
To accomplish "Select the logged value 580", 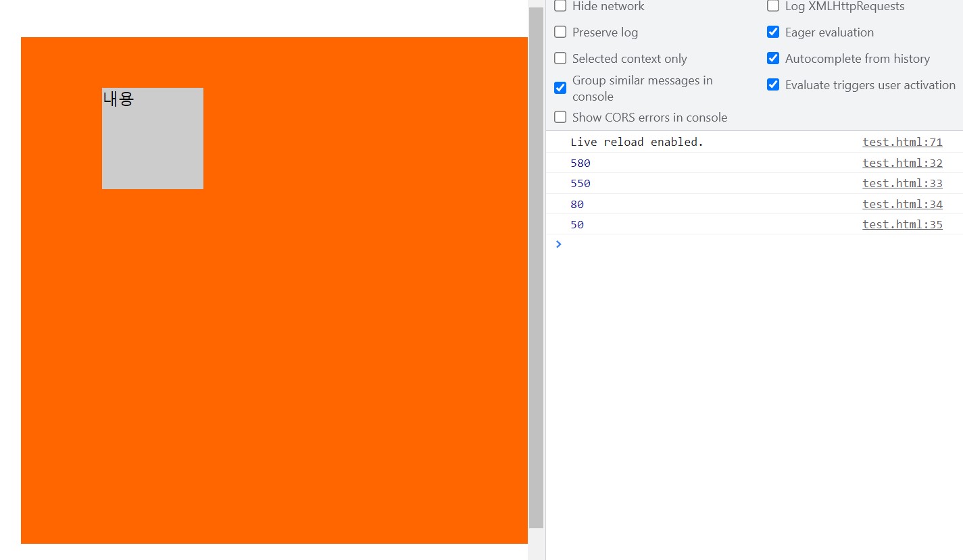I will [x=581, y=163].
